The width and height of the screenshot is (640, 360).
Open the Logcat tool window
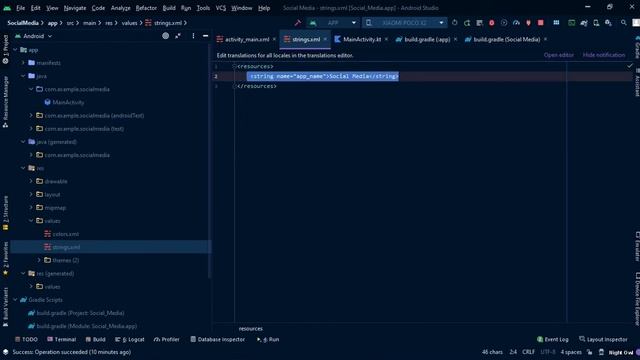point(129,339)
